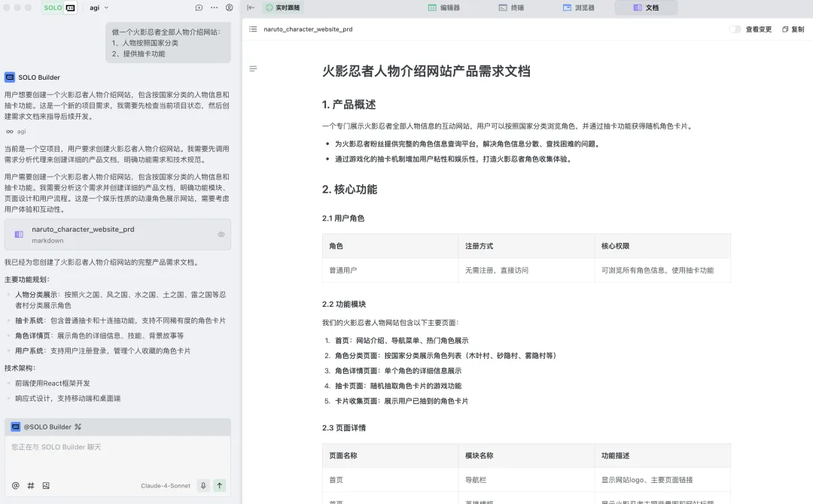Open the Claude-4-Sonnet model selector

(165, 485)
